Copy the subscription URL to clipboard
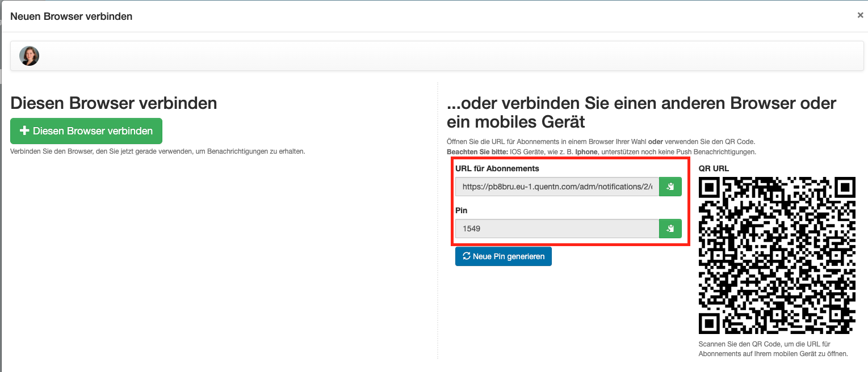 click(x=670, y=187)
